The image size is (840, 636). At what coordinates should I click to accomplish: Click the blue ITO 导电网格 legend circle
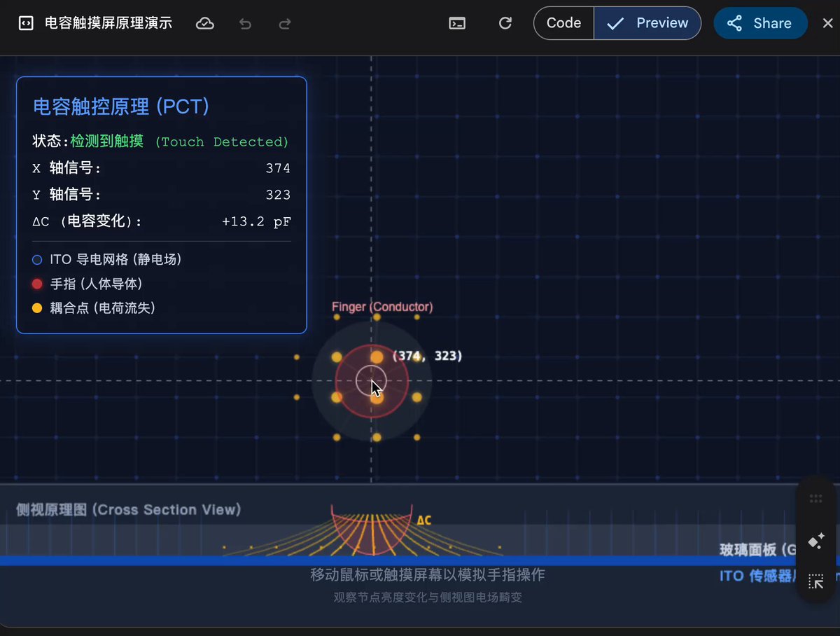[x=37, y=260]
